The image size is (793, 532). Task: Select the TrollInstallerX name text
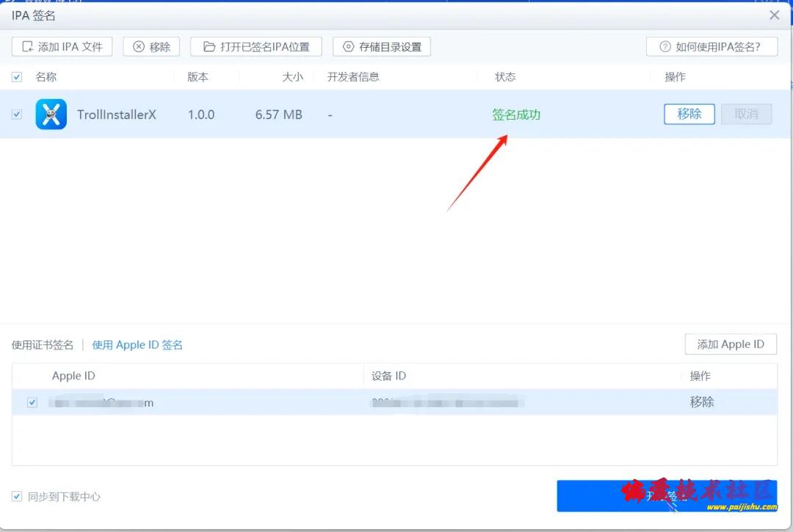pyautogui.click(x=116, y=114)
